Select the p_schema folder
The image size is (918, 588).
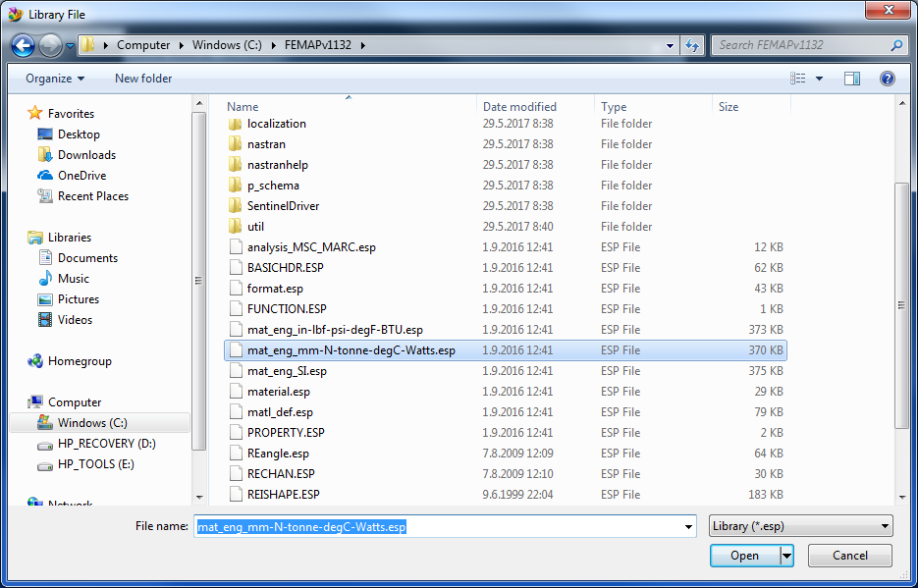[506, 186]
